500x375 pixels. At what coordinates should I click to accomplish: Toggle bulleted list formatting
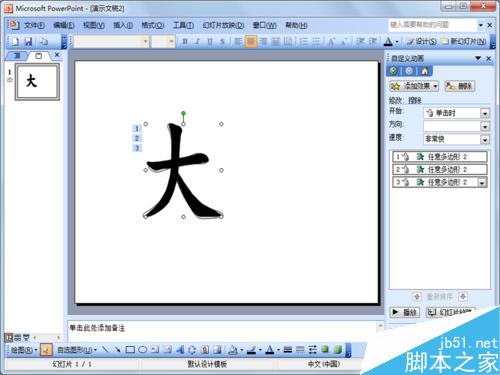(316, 42)
